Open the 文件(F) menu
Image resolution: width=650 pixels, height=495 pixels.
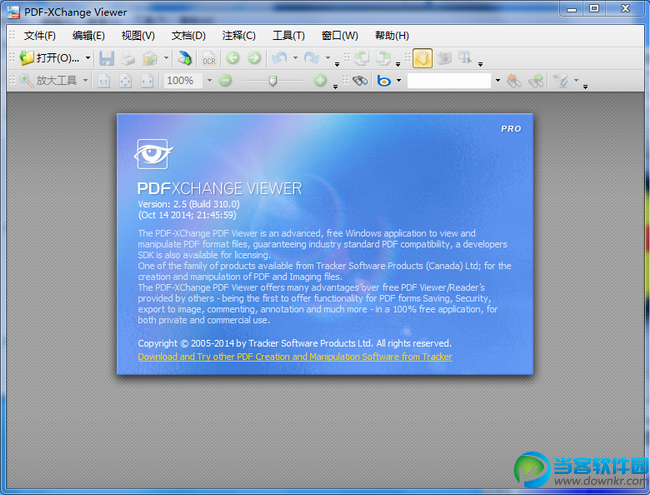[39, 36]
